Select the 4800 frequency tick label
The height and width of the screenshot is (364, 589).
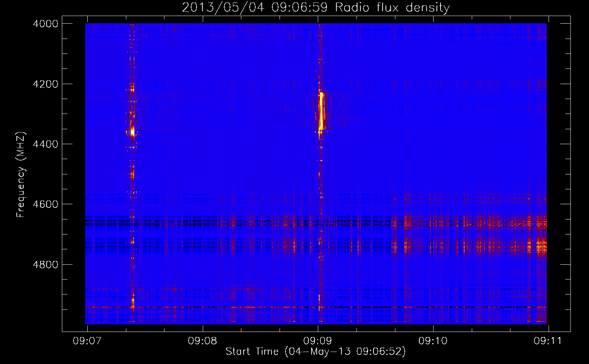[46, 265]
